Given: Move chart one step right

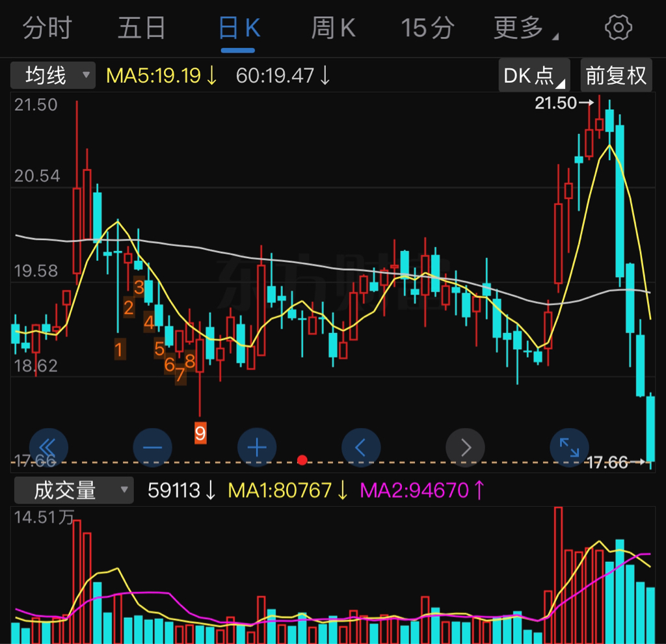Looking at the screenshot, I should (x=465, y=448).
